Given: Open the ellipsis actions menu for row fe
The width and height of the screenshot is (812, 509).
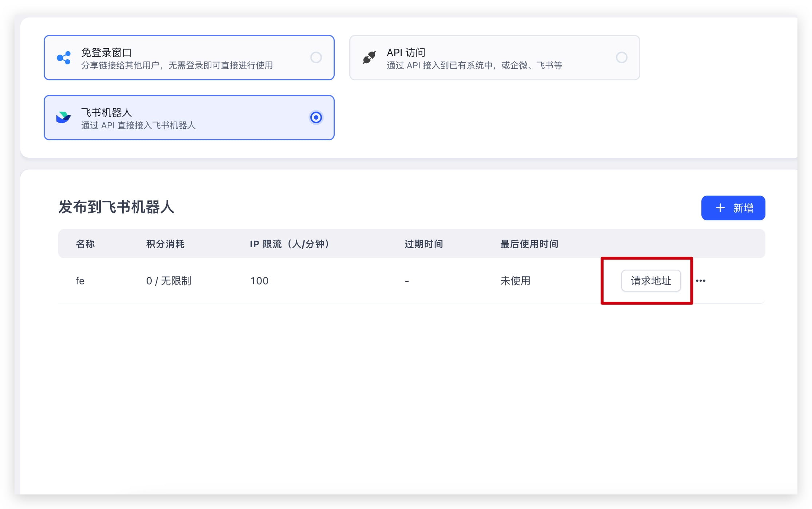Looking at the screenshot, I should [x=701, y=280].
